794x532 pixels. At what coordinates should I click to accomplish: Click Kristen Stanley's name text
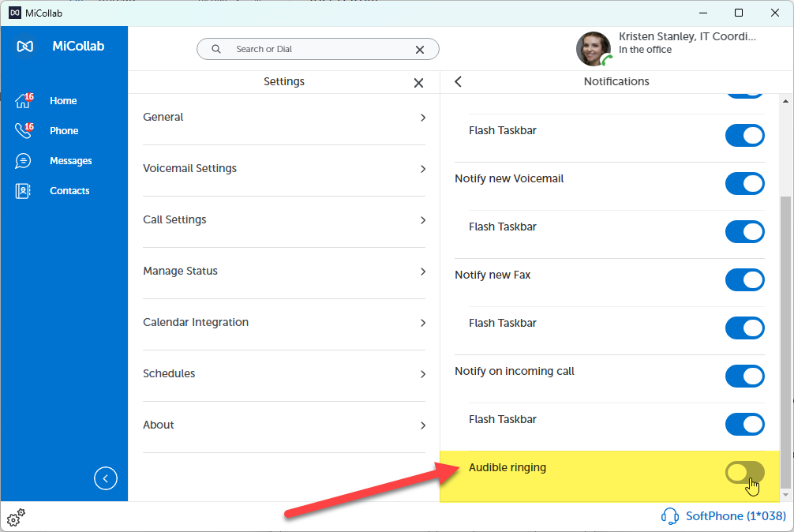pos(687,36)
